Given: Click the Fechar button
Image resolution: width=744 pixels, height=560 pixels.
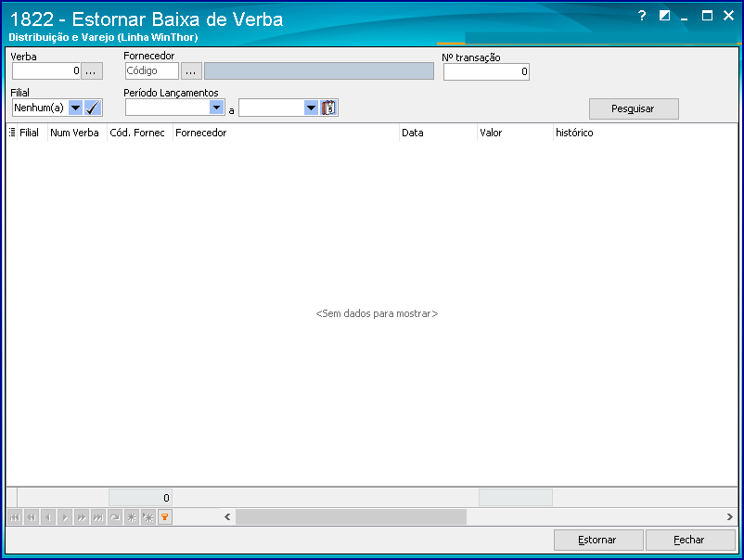Looking at the screenshot, I should [x=690, y=540].
